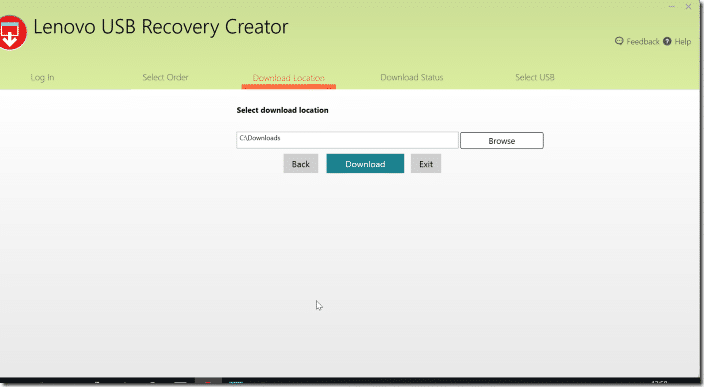This screenshot has height=387, width=704.
Task: Open the Download Status tab
Action: coord(412,77)
